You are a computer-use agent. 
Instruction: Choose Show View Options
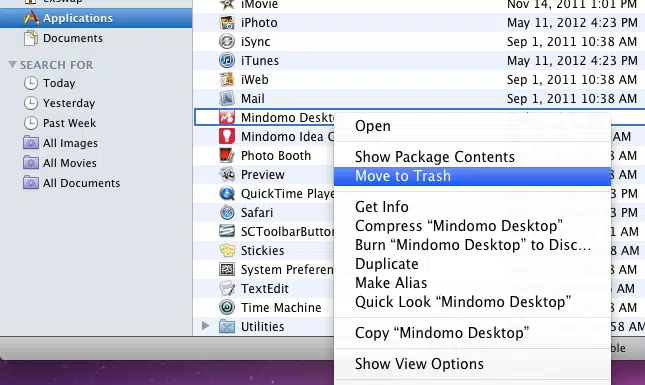coord(472,364)
